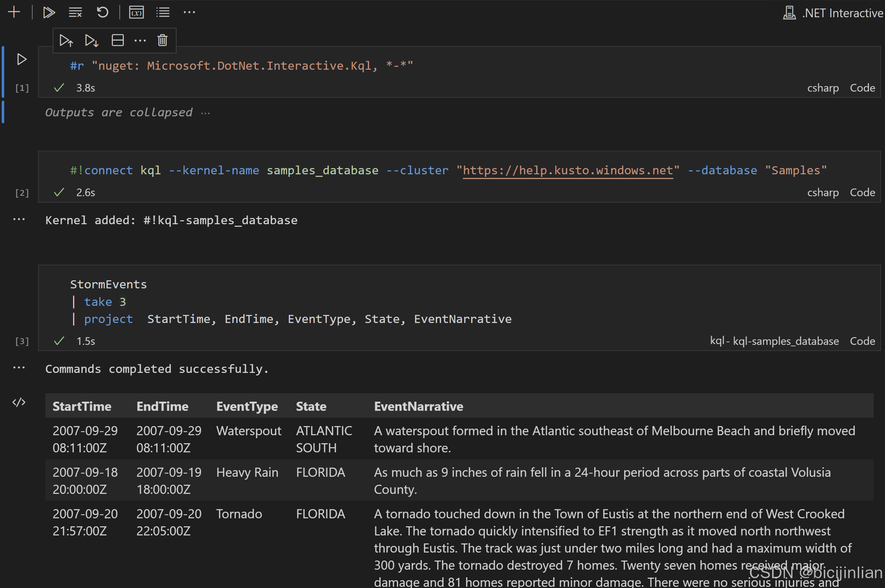Delete the current cell
Viewport: 885px width, 588px height.
pos(162,41)
